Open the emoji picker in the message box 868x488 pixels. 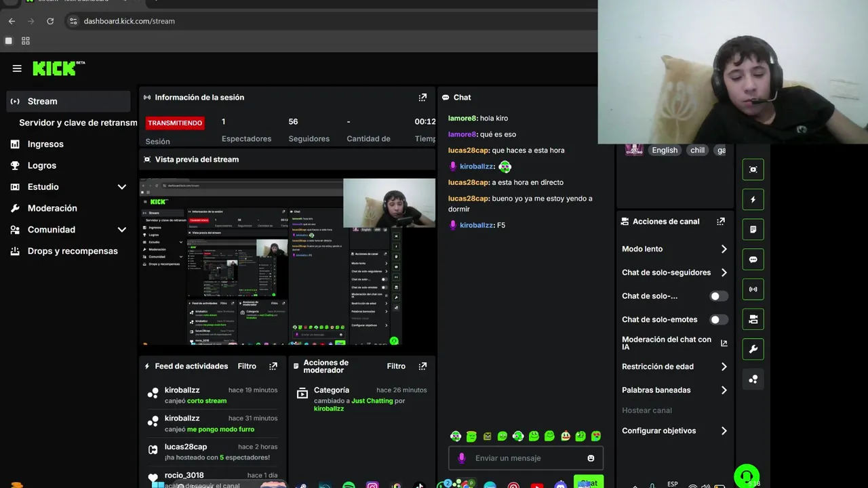[x=591, y=458]
